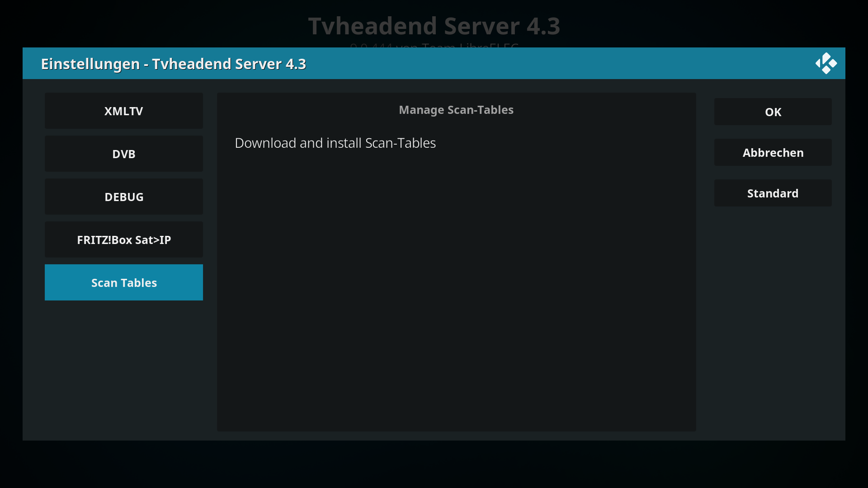Open FRITZ!Box Sat>IP settings
The width and height of the screenshot is (868, 488).
pyautogui.click(x=124, y=239)
